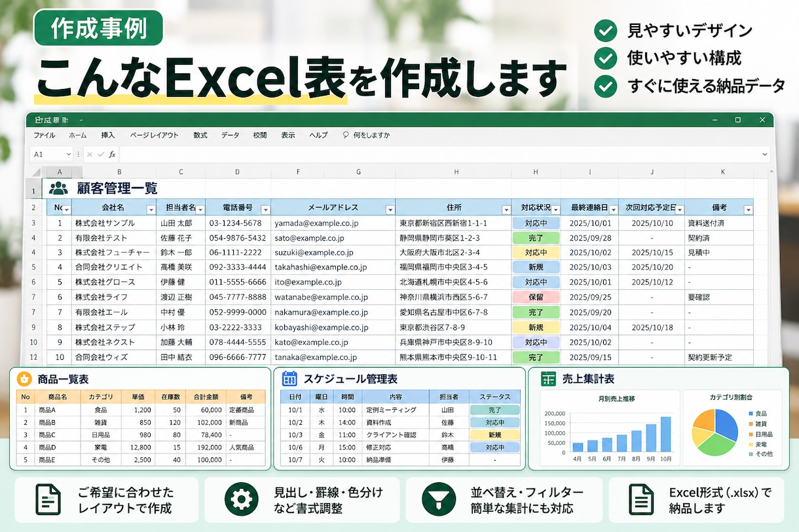Image resolution: width=799 pixels, height=532 pixels.
Task: Click 定例ミーティング in the schedule table
Action: click(391, 410)
